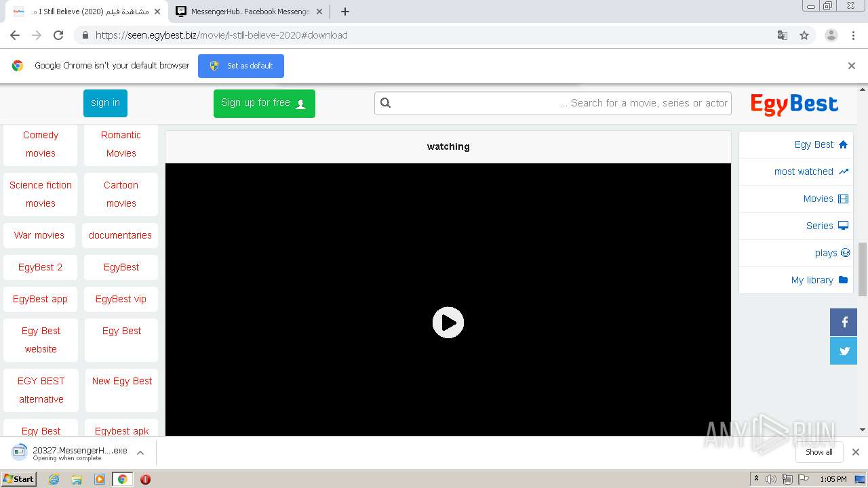This screenshot has height=488, width=868.
Task: Click Set as default button
Action: click(241, 66)
